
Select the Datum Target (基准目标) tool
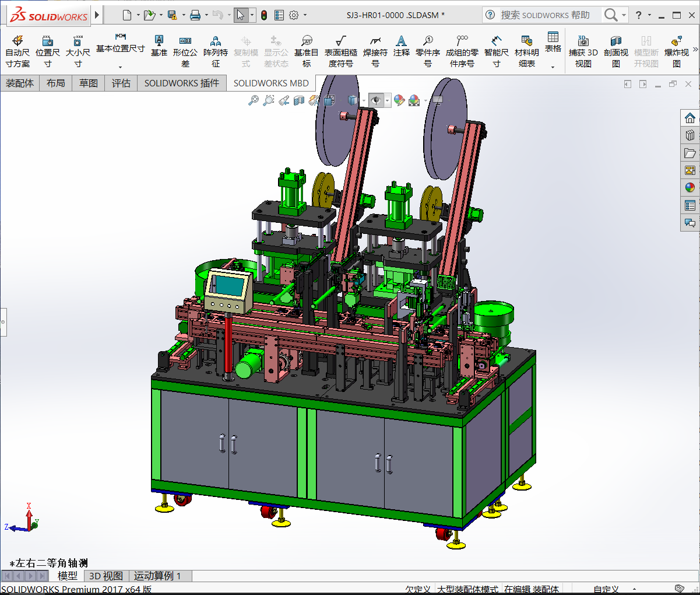point(307,51)
